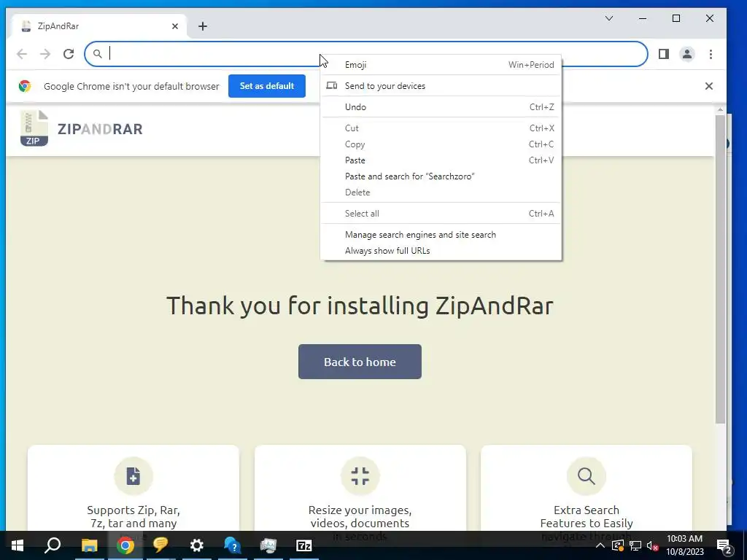The width and height of the screenshot is (747, 560).
Task: Click the ZipAndRar tab title
Action: click(58, 26)
